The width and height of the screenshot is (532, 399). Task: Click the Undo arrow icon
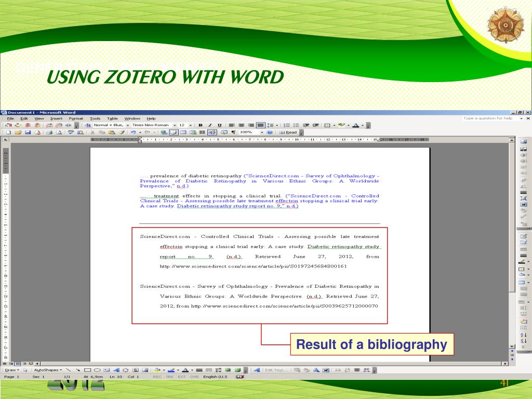point(133,132)
